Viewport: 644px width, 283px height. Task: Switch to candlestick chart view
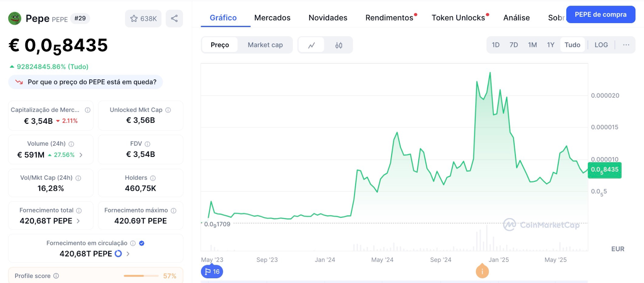[339, 45]
